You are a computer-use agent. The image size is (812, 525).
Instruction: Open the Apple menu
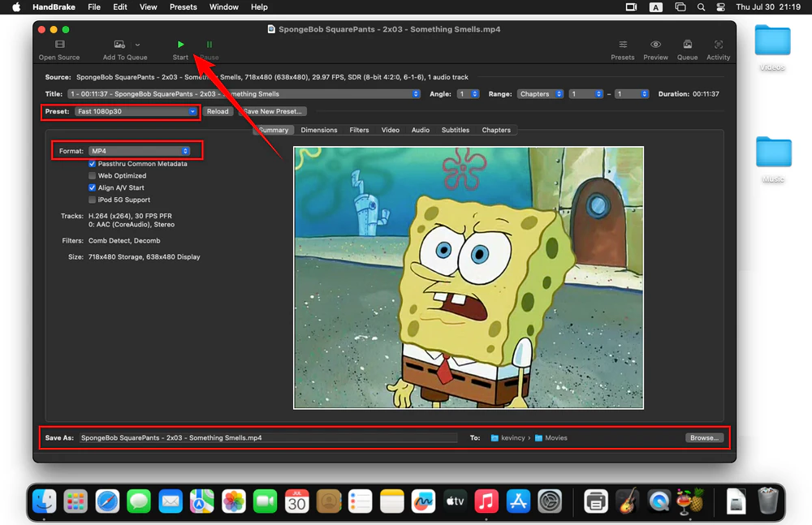(x=16, y=7)
